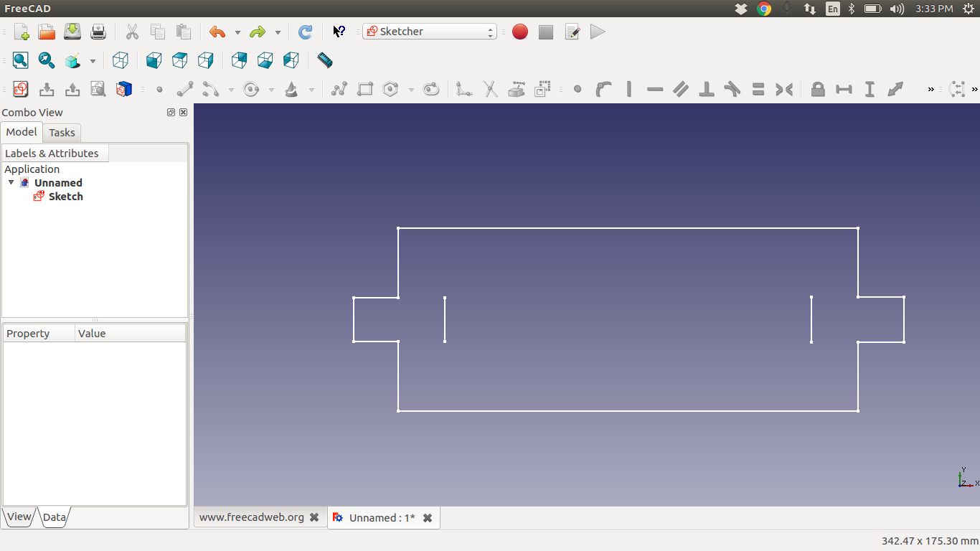Open the system volume indicator

point(897,9)
